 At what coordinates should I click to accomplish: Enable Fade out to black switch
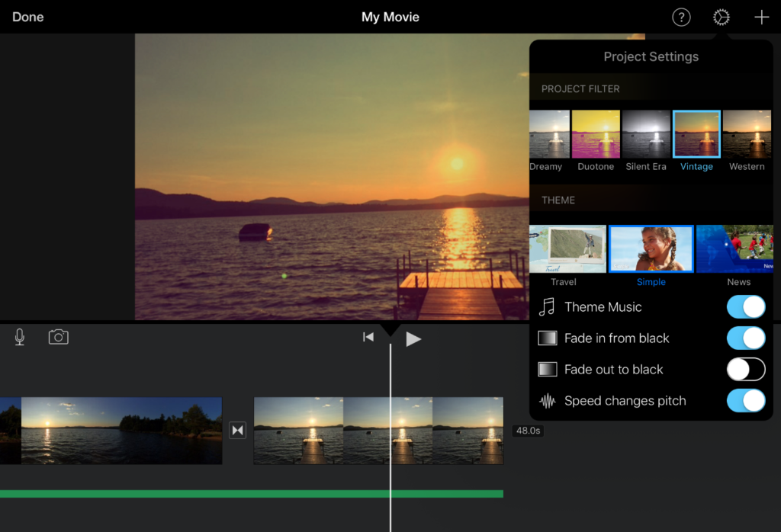[746, 369]
